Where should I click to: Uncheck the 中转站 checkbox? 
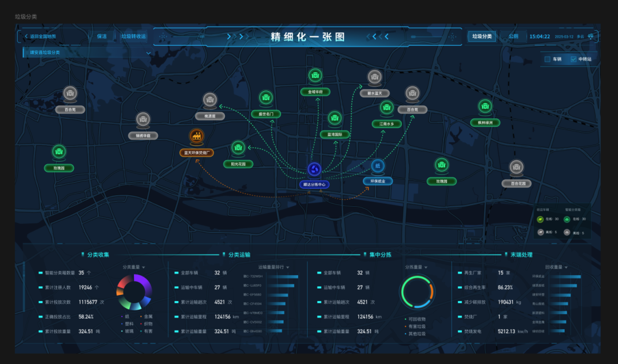573,59
